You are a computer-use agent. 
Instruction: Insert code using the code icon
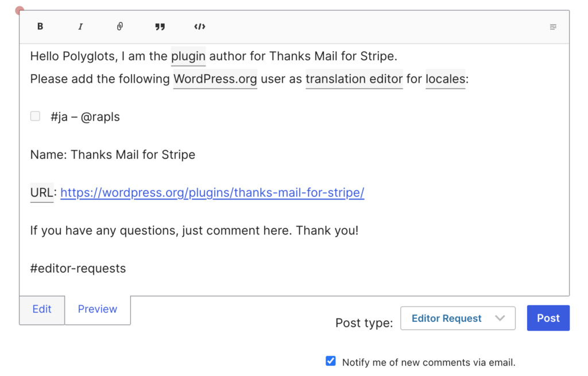[199, 26]
